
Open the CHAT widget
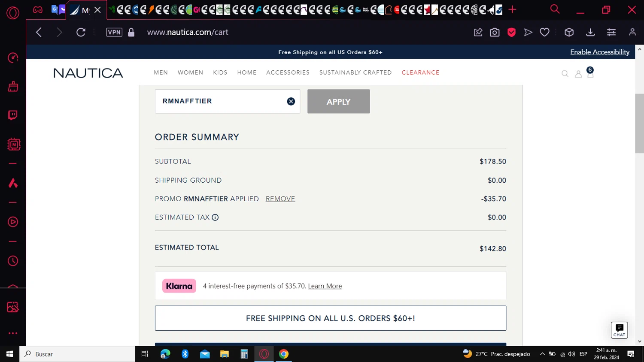(619, 330)
